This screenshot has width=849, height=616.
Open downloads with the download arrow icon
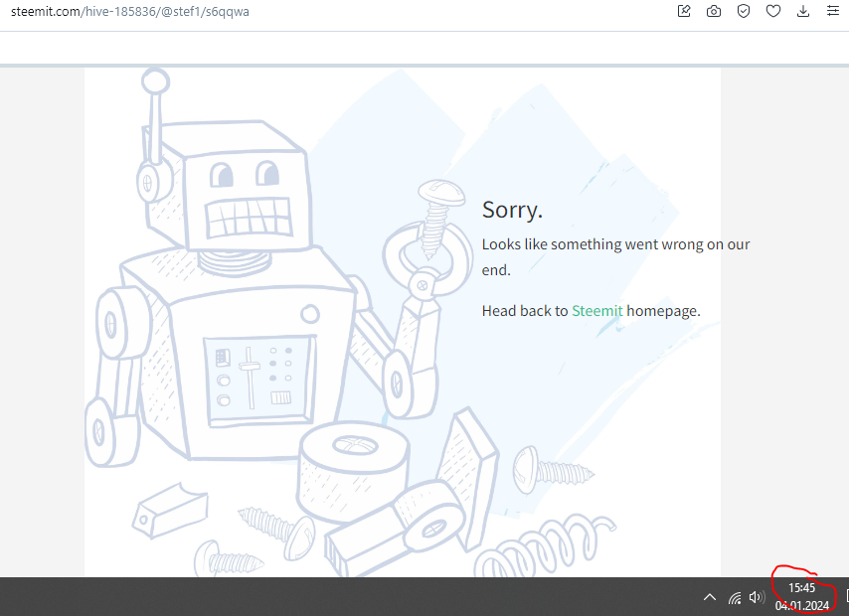coord(803,11)
